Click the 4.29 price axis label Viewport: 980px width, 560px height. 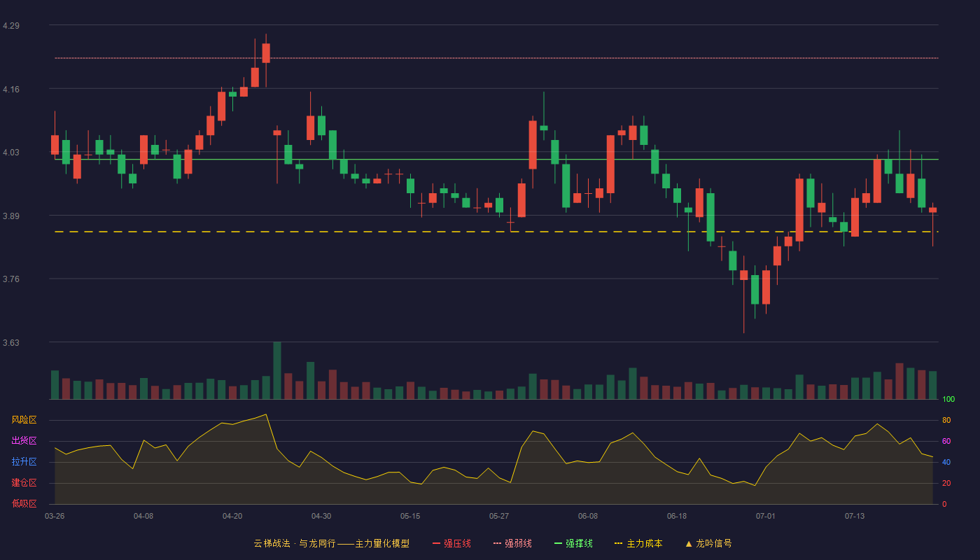(x=11, y=26)
